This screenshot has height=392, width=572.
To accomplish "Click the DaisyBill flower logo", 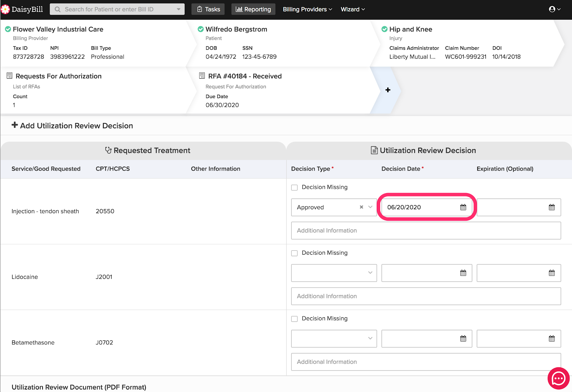I will point(5,9).
